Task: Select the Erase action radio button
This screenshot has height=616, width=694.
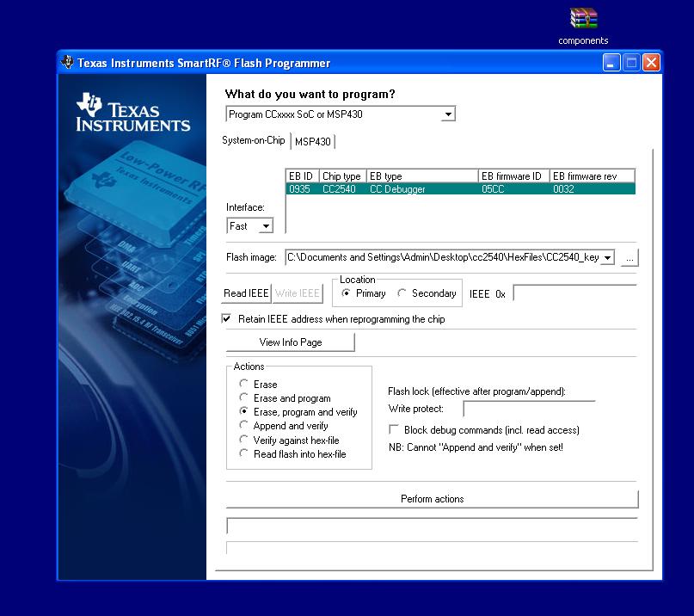Action: (243, 384)
